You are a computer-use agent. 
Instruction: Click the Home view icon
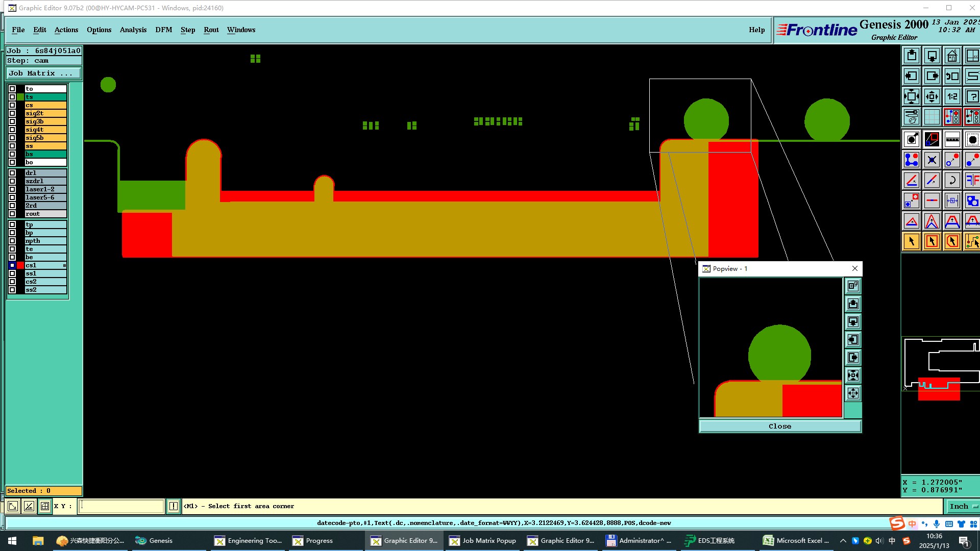952,56
